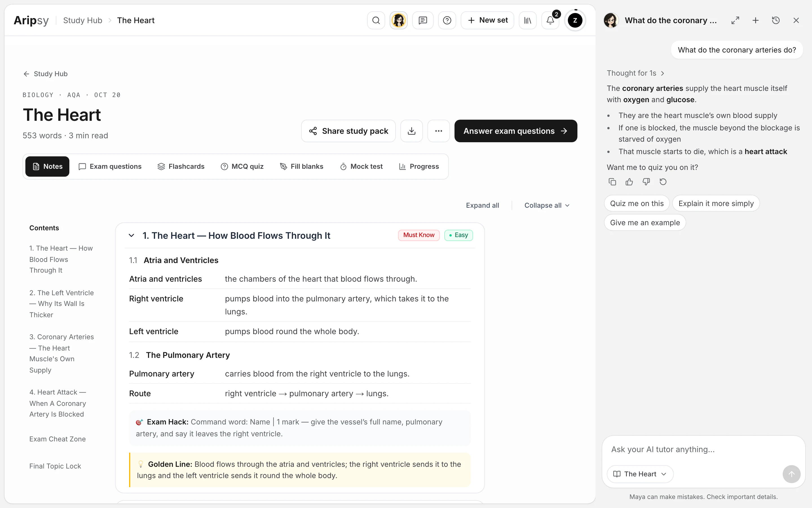Open notifications bell with 2 badge

pyautogui.click(x=550, y=21)
